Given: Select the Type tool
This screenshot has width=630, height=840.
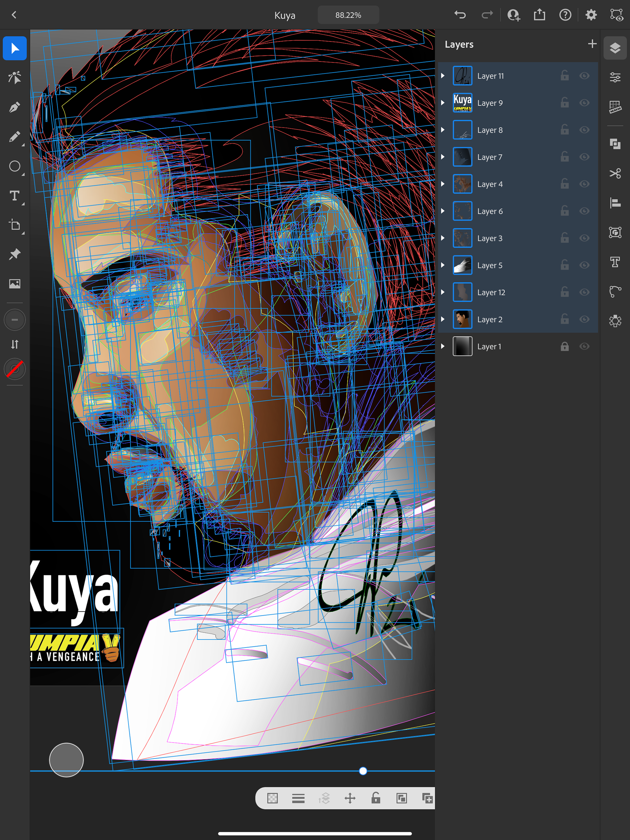Looking at the screenshot, I should tap(15, 195).
